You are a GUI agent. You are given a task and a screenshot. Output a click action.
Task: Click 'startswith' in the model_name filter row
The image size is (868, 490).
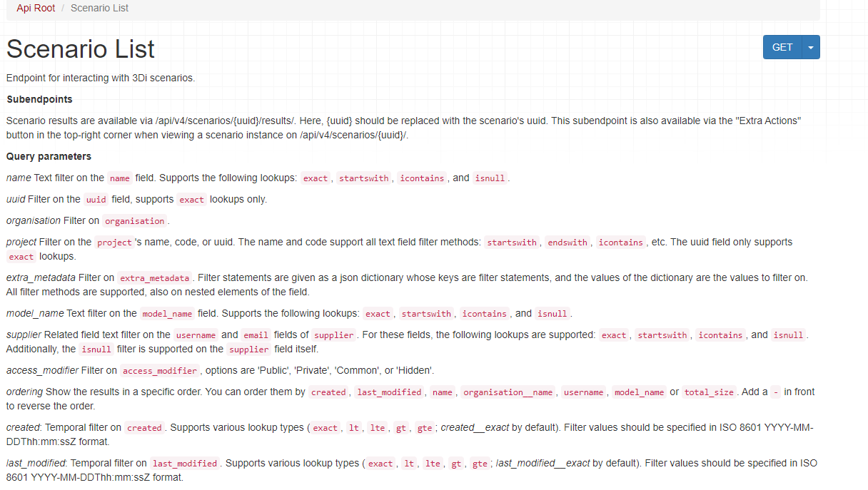click(x=427, y=314)
